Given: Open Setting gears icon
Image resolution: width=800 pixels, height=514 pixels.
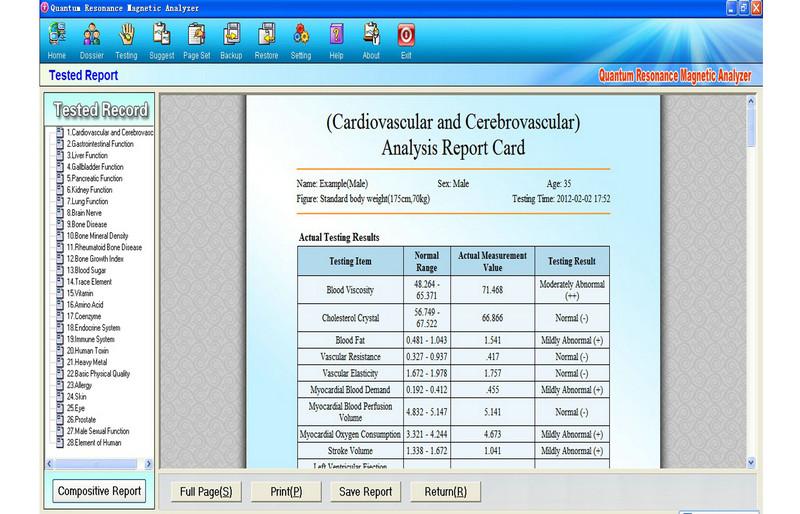Looking at the screenshot, I should [x=301, y=41].
